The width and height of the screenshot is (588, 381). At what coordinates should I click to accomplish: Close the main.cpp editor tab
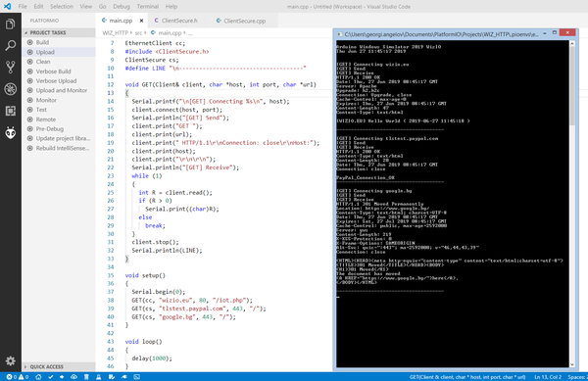tap(141, 21)
